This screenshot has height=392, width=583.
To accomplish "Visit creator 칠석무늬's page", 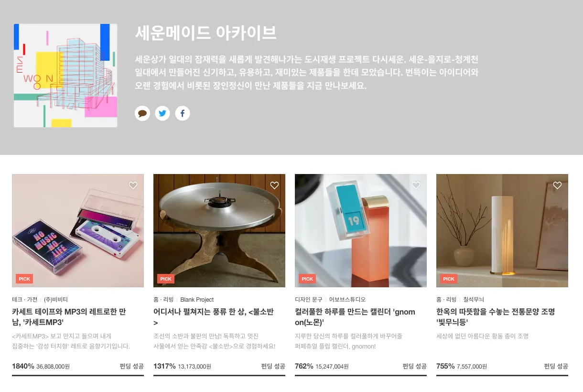I will coord(474,300).
